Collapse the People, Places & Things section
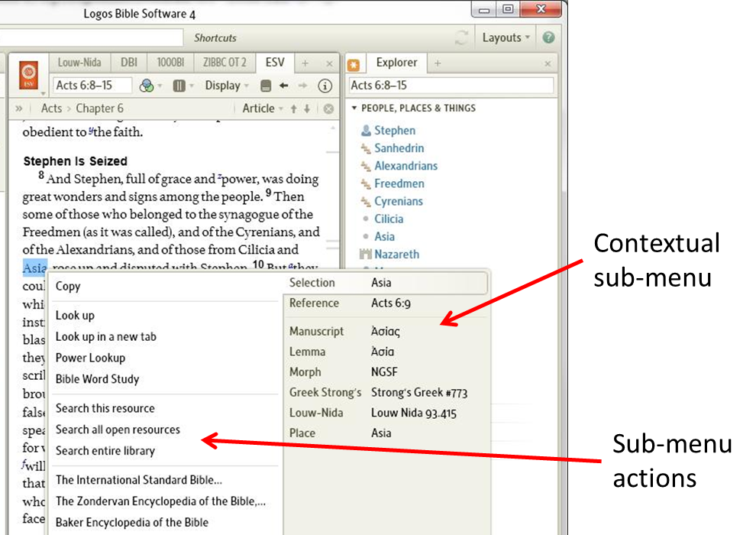756x535 pixels. [x=354, y=108]
